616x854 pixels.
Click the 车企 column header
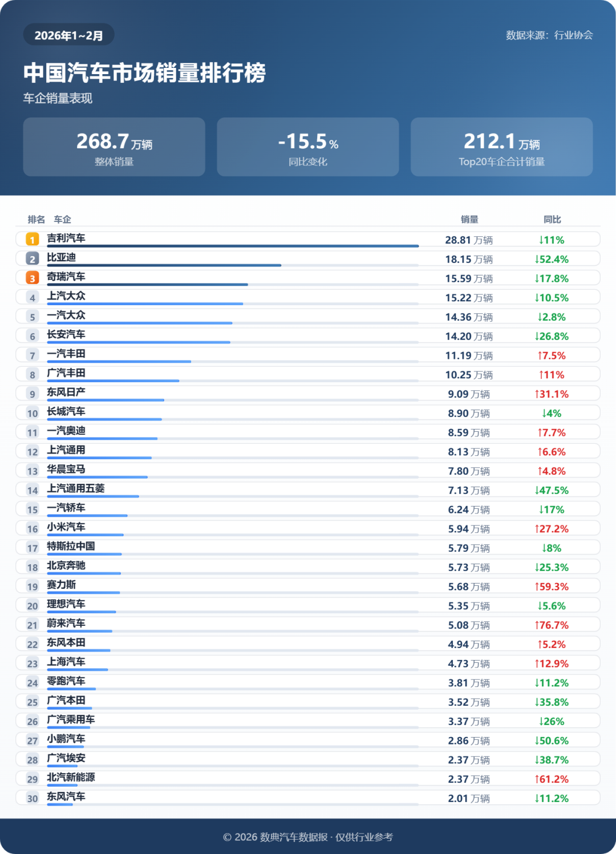pos(62,220)
